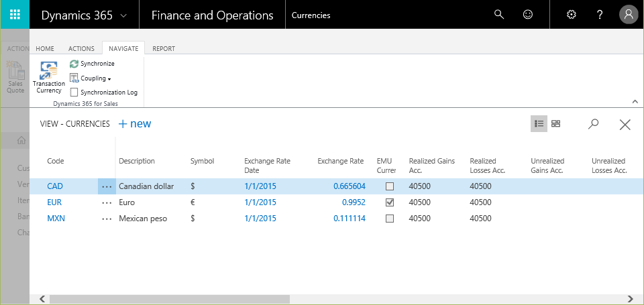The height and width of the screenshot is (305, 644).
Task: Expand the Coupling dropdown
Action: click(91, 78)
